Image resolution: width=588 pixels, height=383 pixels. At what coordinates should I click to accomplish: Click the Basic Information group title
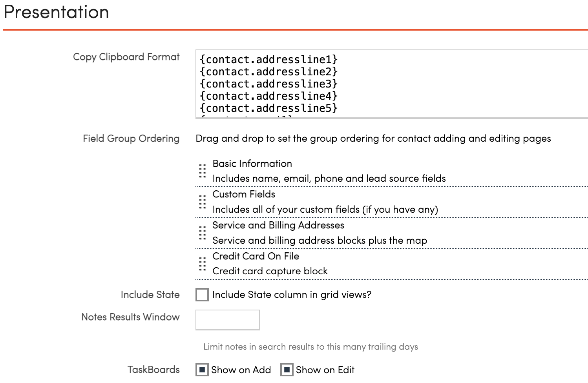point(252,164)
